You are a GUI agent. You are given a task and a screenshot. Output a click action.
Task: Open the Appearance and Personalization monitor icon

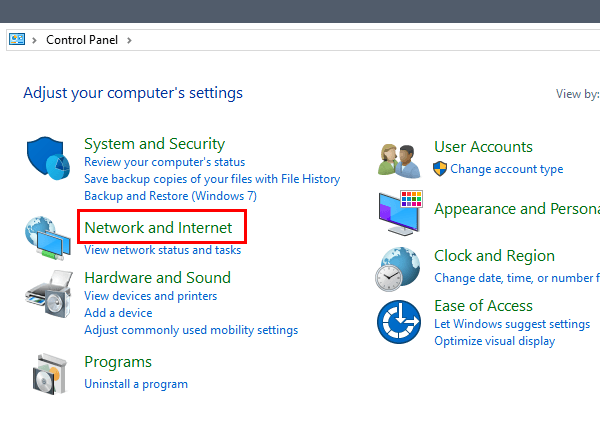tap(400, 212)
